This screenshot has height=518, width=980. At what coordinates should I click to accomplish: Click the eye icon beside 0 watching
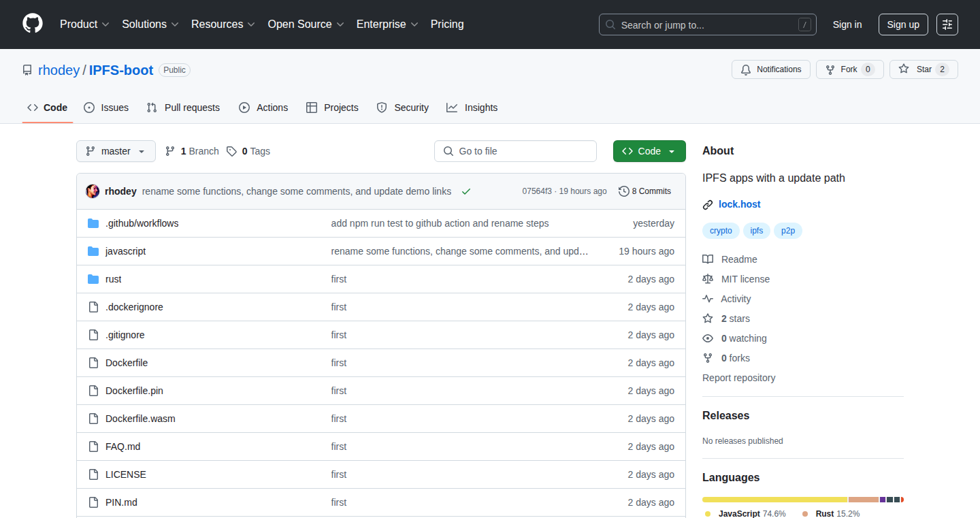pyautogui.click(x=708, y=338)
